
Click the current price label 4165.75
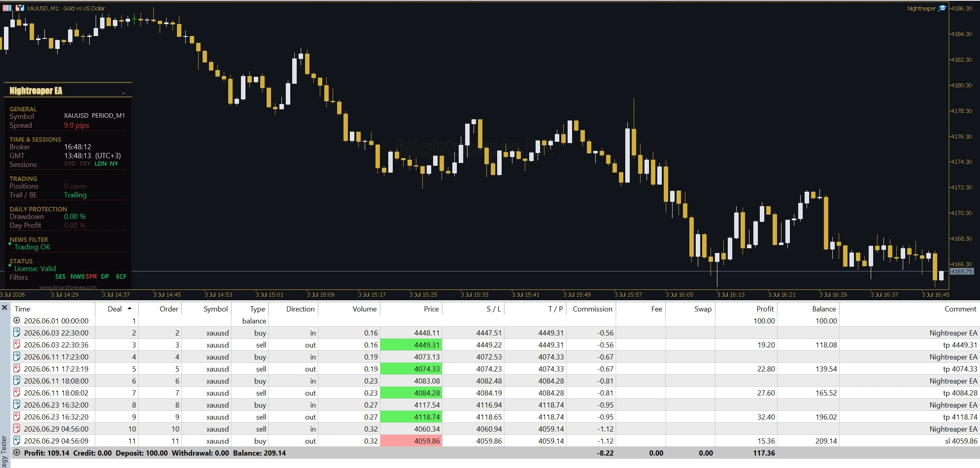(x=961, y=271)
